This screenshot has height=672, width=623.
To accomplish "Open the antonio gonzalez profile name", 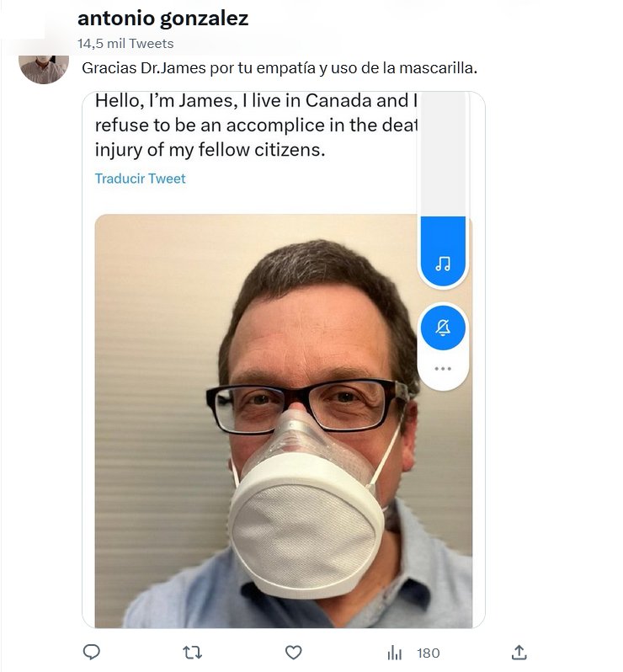I will tap(162, 19).
